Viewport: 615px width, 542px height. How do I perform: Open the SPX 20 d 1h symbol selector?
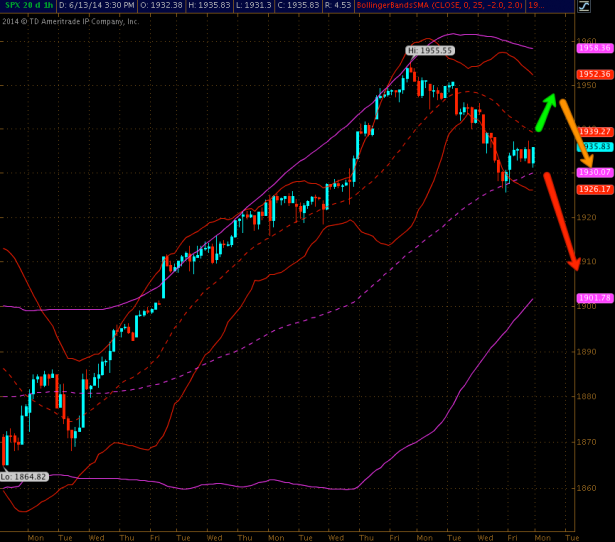[27, 6]
